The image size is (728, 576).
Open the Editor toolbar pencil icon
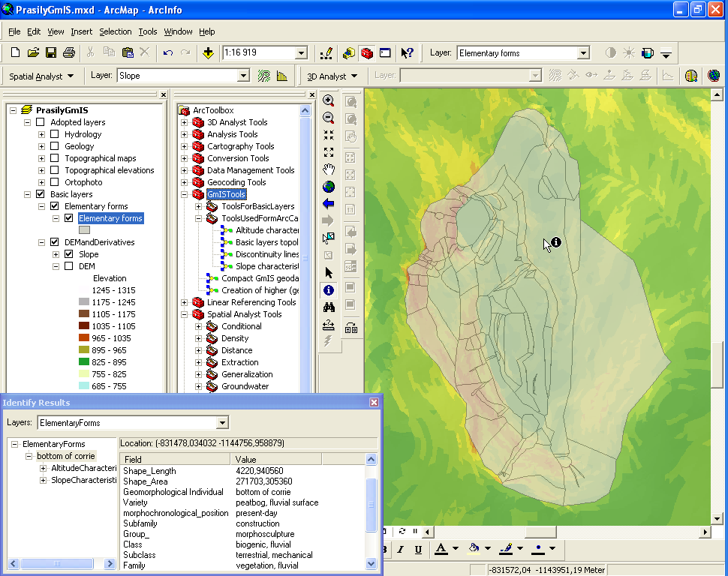tap(326, 53)
